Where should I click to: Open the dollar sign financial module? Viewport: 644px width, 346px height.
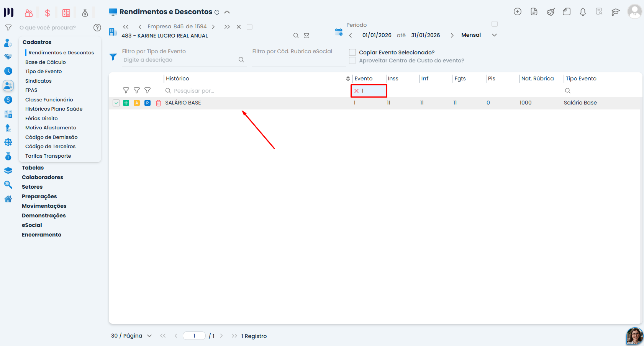48,13
